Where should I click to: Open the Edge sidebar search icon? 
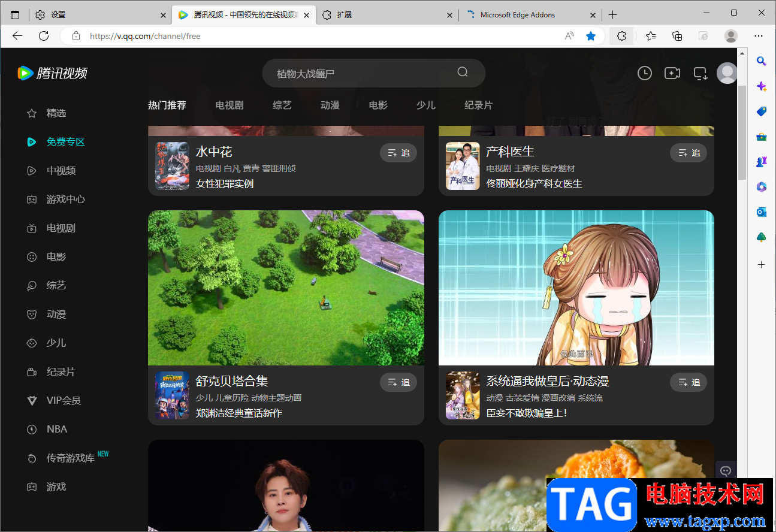[761, 61]
